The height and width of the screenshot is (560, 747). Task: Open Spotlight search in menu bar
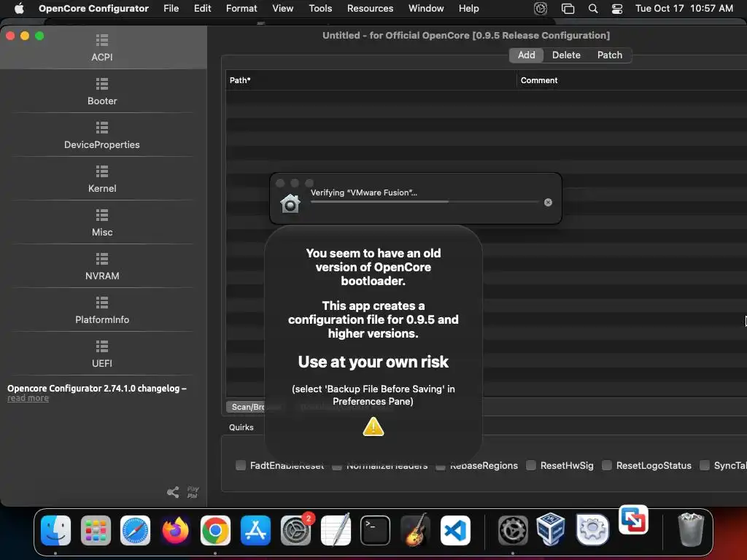tap(593, 9)
